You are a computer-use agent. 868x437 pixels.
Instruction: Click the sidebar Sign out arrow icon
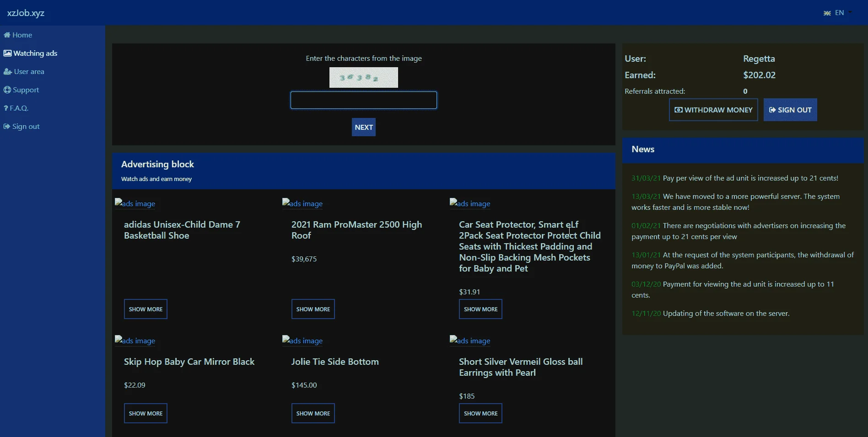click(7, 127)
